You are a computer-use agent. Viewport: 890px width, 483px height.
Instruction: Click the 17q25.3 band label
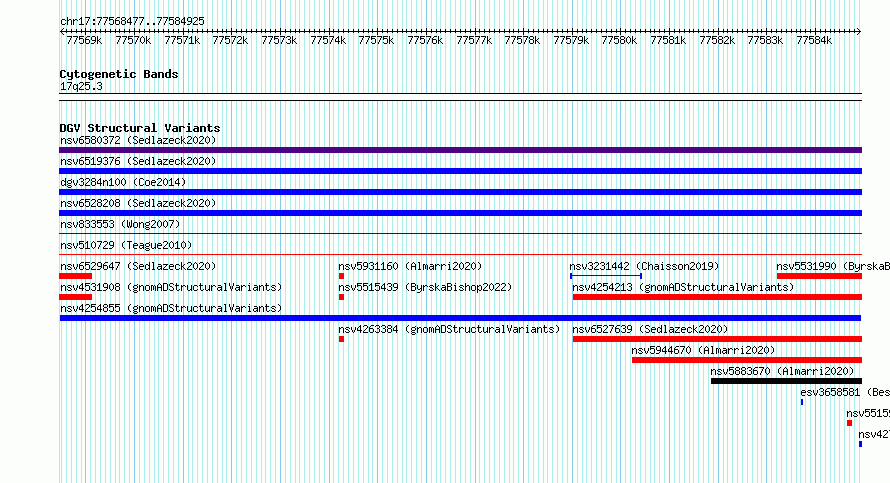[81, 86]
